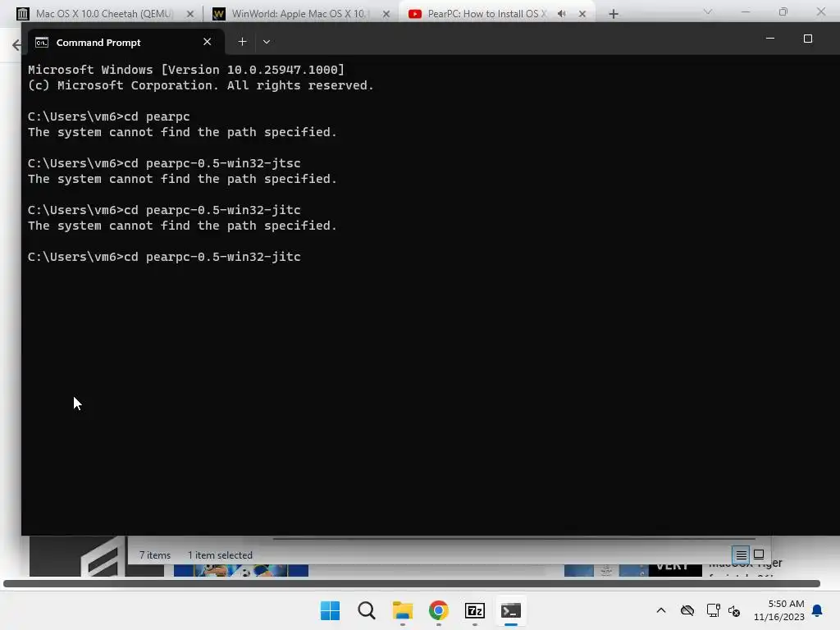
Task: Mute audio on the PearPC YouTube tab
Action: (x=561, y=14)
